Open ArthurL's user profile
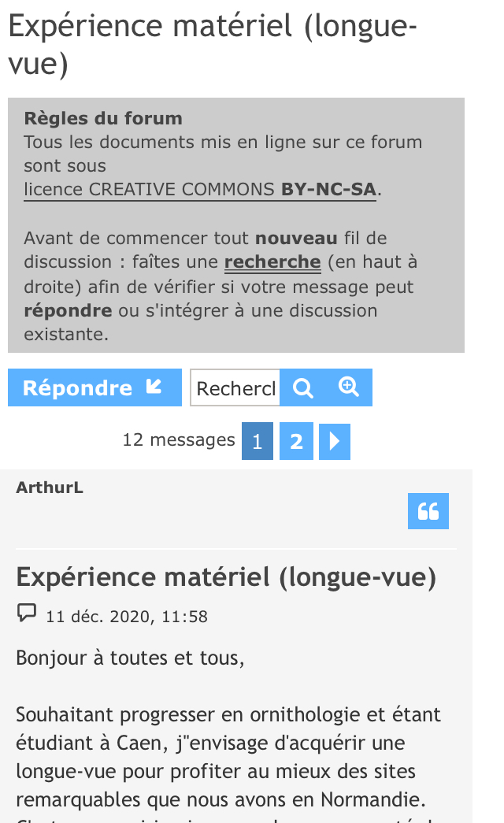Screen dimensions: 504x823 pos(50,487)
